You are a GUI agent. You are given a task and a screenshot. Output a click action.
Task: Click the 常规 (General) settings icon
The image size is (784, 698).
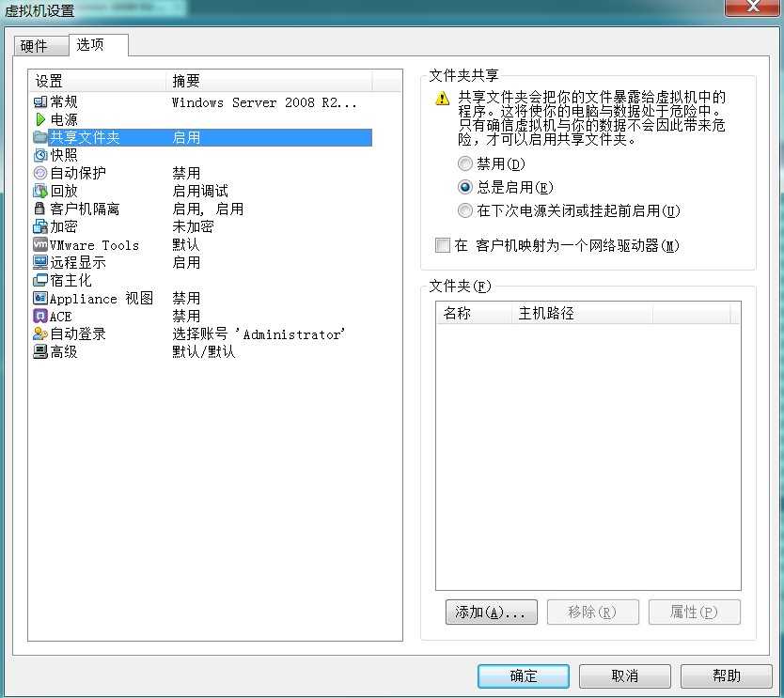[40, 101]
